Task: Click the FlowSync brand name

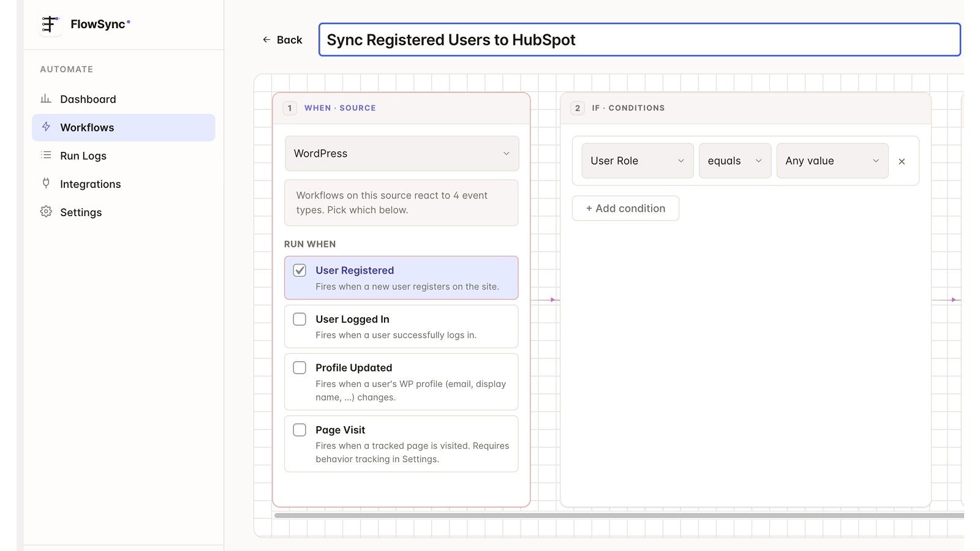Action: pos(98,24)
